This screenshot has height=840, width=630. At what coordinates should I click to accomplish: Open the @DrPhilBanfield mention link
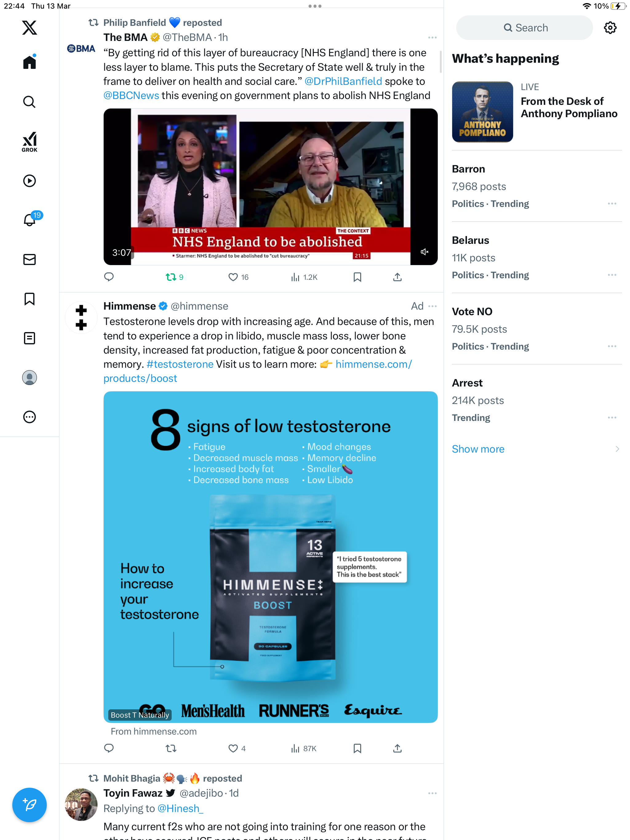point(343,81)
